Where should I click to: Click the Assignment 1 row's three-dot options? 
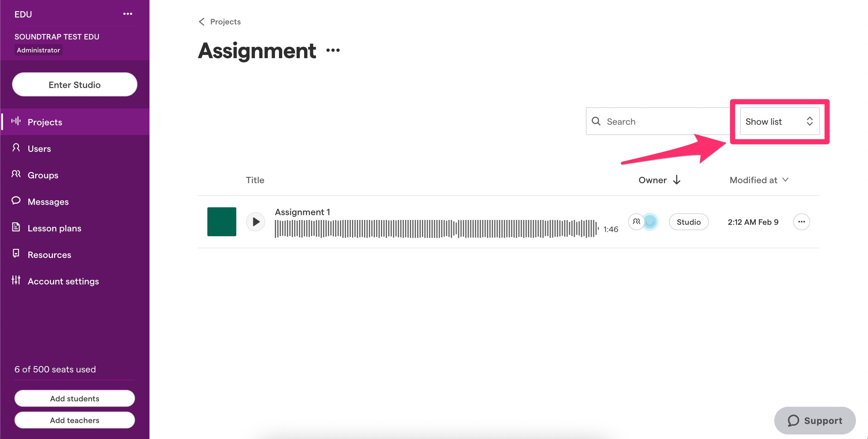(x=801, y=222)
